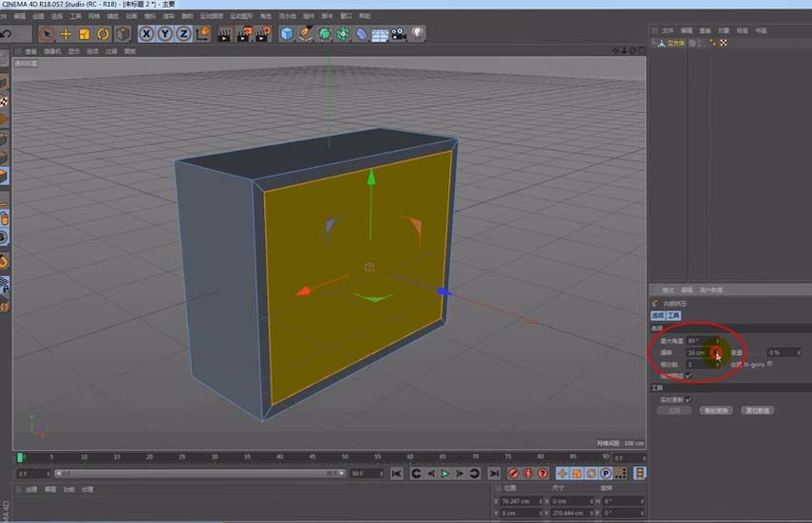
Task: Click the max angle stepper arrows
Action: [717, 341]
